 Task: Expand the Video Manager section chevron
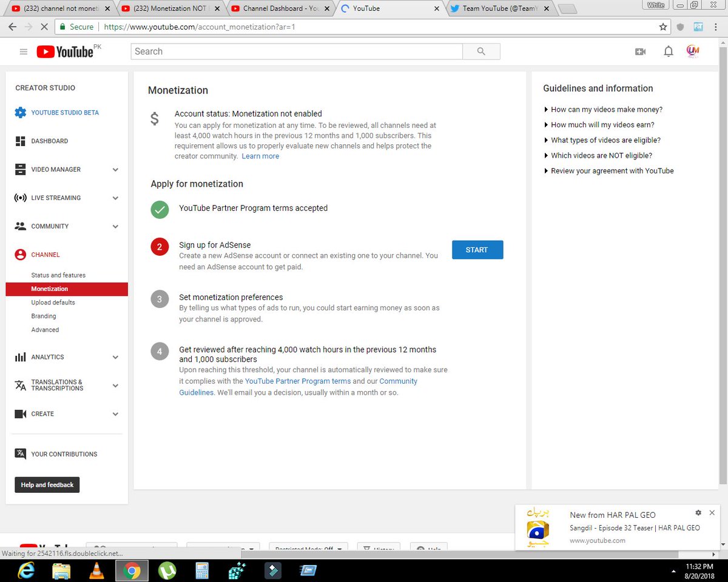point(115,170)
